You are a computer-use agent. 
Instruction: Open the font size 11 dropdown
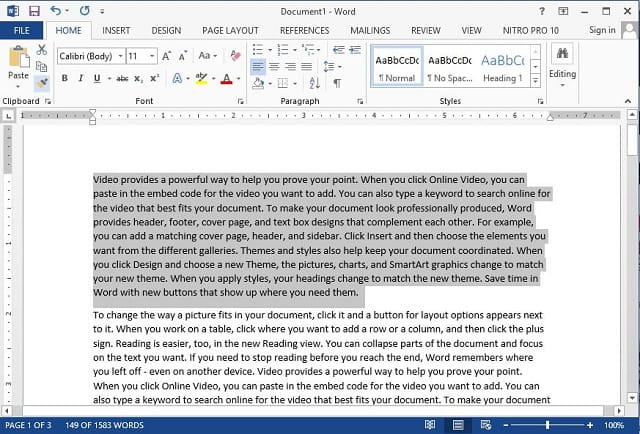point(152,56)
